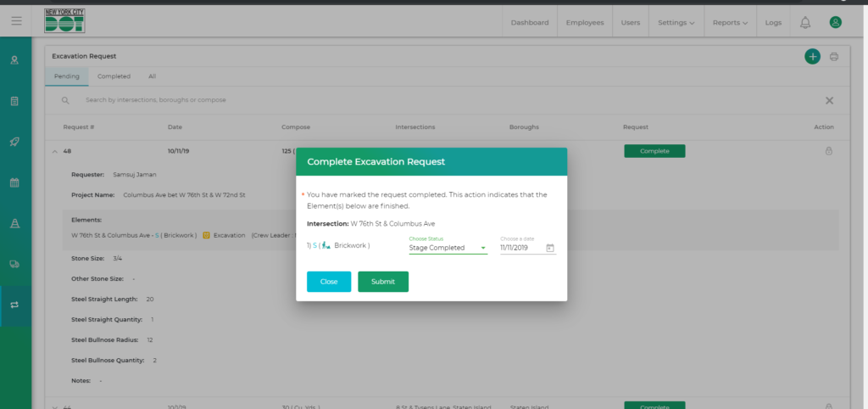Switch to the Completed tab
868x409 pixels.
pyautogui.click(x=114, y=76)
